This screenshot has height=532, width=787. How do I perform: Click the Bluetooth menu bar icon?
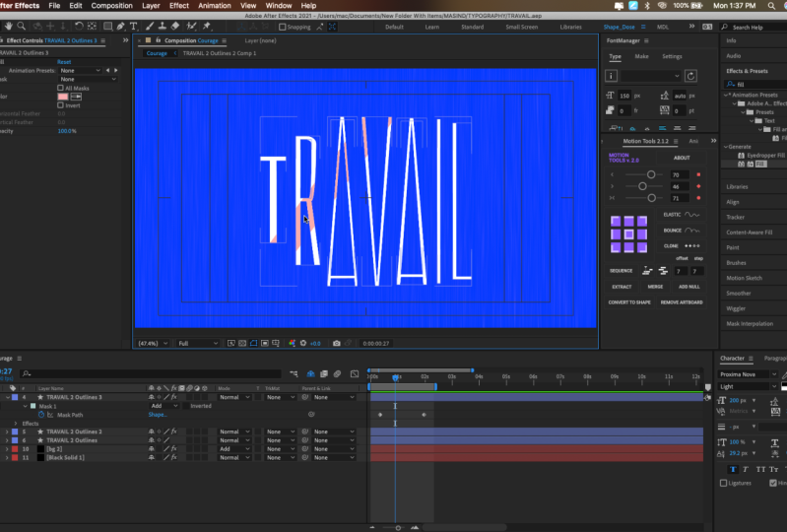(647, 6)
